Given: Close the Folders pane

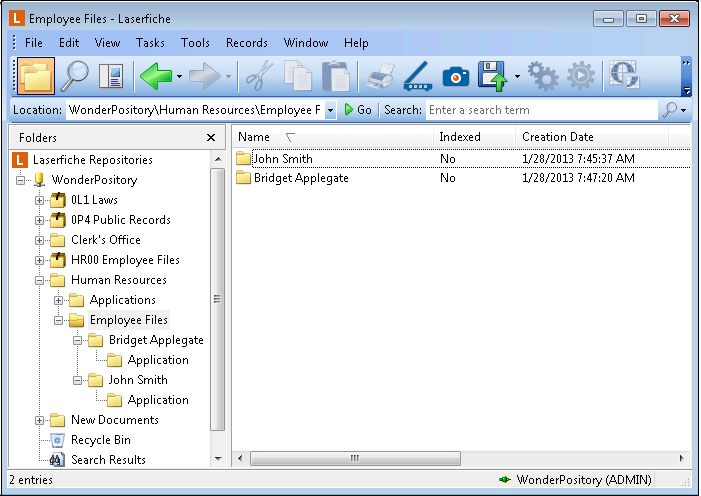Looking at the screenshot, I should point(211,138).
